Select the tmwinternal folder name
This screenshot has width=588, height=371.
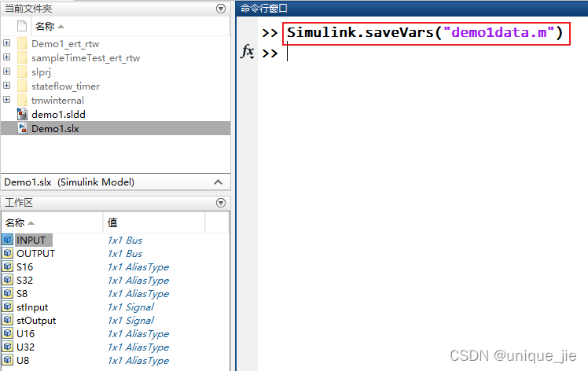tap(57, 101)
